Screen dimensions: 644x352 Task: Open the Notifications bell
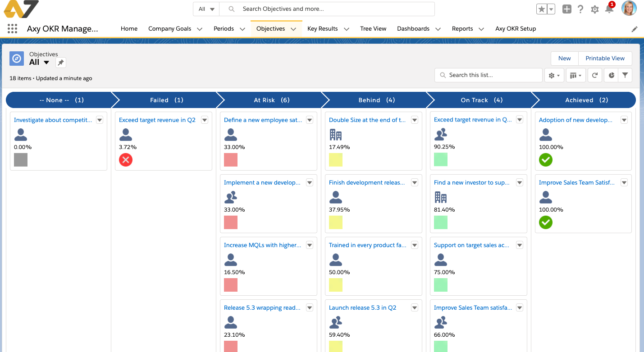(x=609, y=9)
